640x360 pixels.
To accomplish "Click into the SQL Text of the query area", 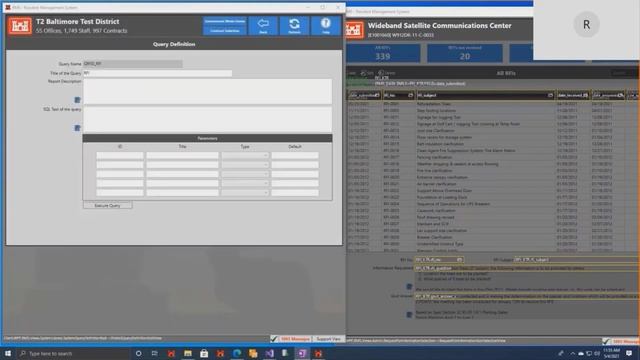I will 207,119.
